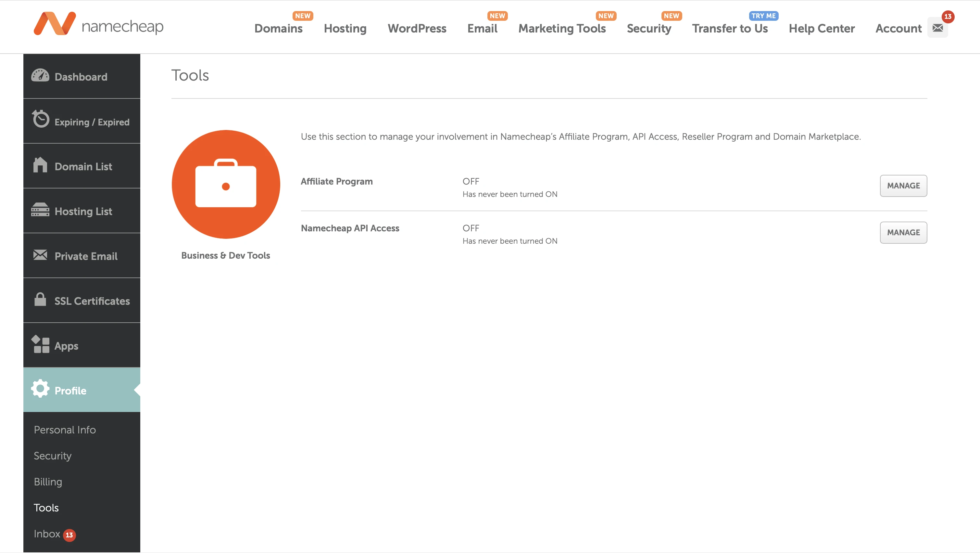Click the Inbox 13 count badge
This screenshot has height=553, width=980.
tap(69, 535)
